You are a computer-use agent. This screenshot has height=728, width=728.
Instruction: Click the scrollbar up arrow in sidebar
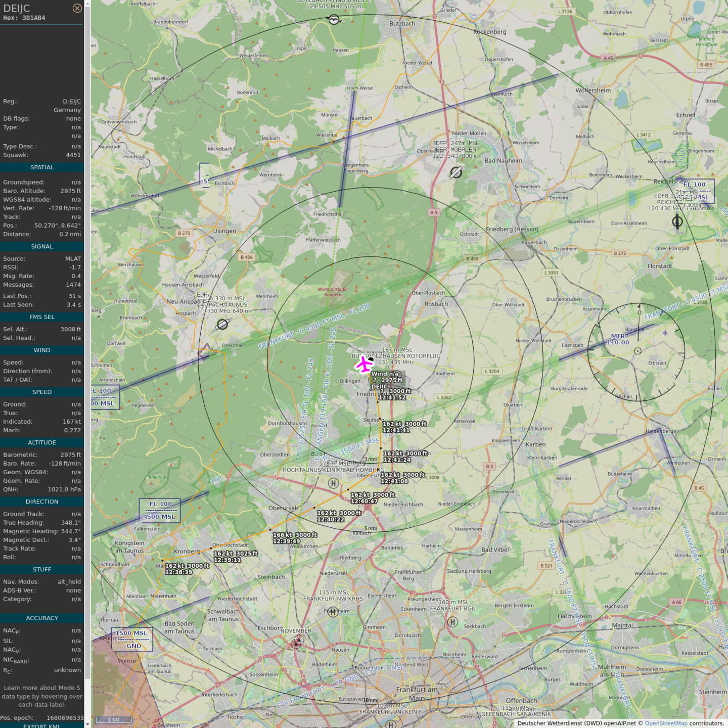[87, 4]
